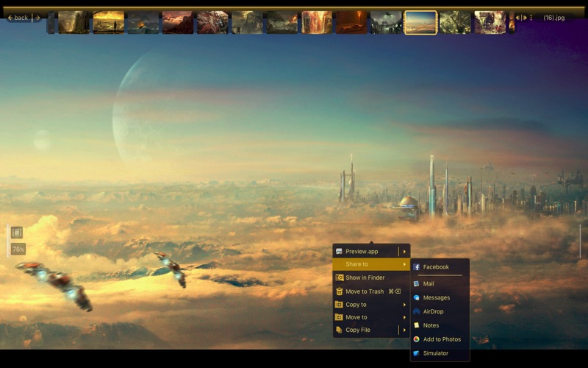This screenshot has width=588, height=368.
Task: Expand the Move to submenu
Action: coord(371,317)
